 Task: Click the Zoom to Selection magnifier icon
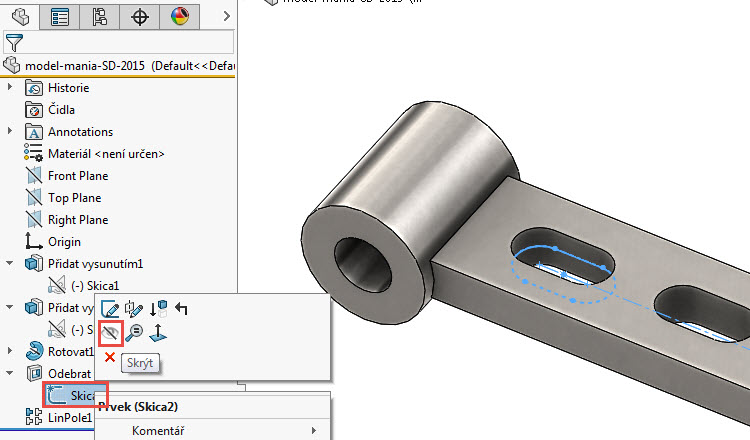pyautogui.click(x=134, y=333)
